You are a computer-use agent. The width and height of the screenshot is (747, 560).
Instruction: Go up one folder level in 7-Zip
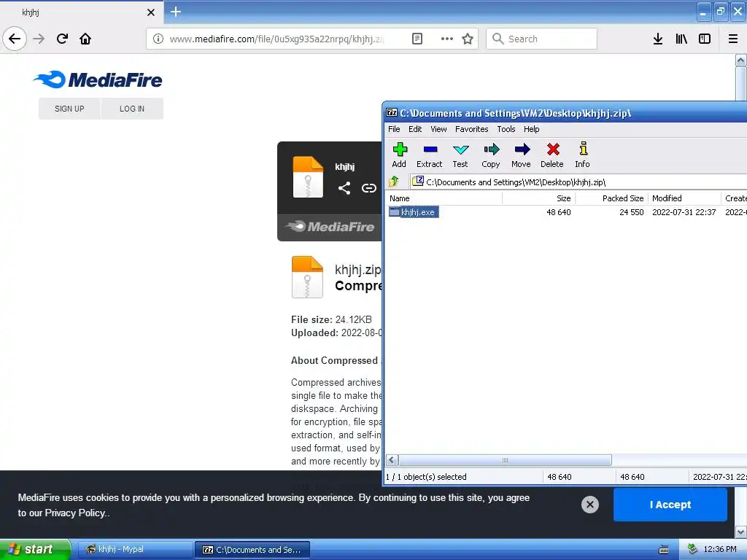coord(394,182)
